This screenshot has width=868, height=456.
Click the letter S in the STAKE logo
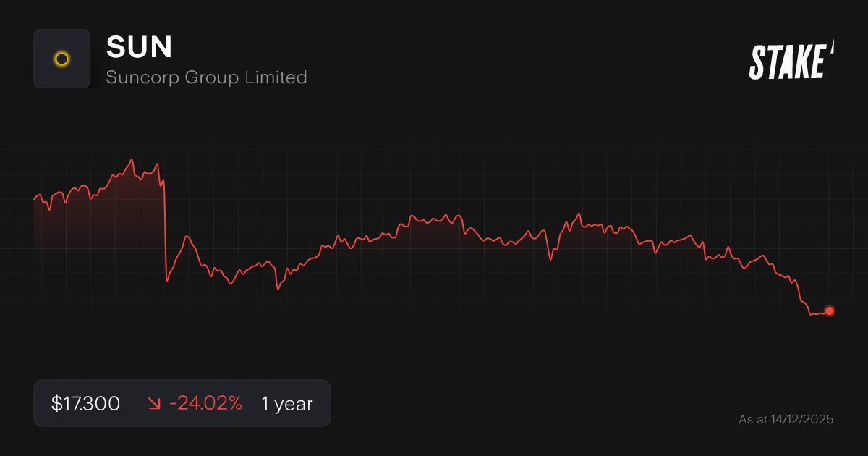coord(757,62)
